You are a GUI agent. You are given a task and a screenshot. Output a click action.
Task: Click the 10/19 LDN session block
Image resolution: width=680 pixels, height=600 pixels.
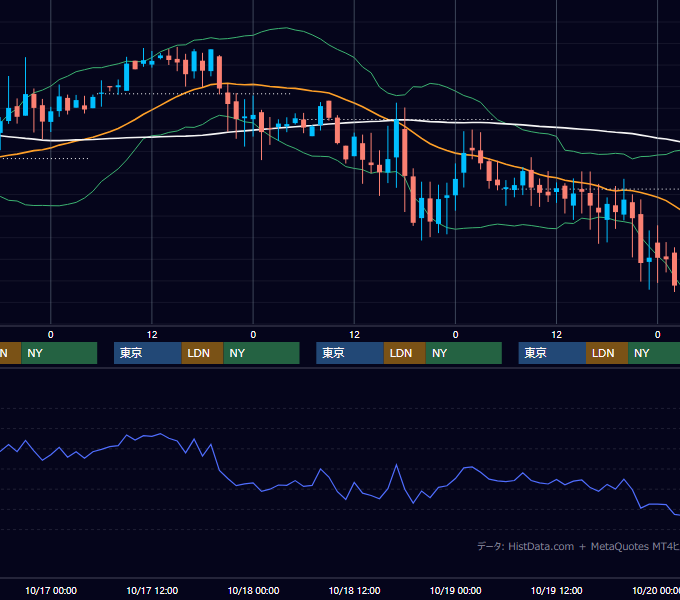click(607, 353)
